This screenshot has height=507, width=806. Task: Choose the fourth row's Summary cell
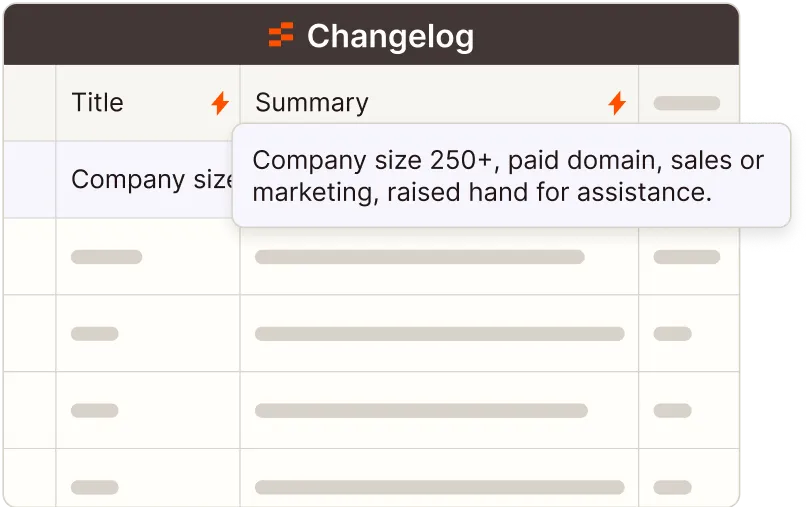pos(438,410)
